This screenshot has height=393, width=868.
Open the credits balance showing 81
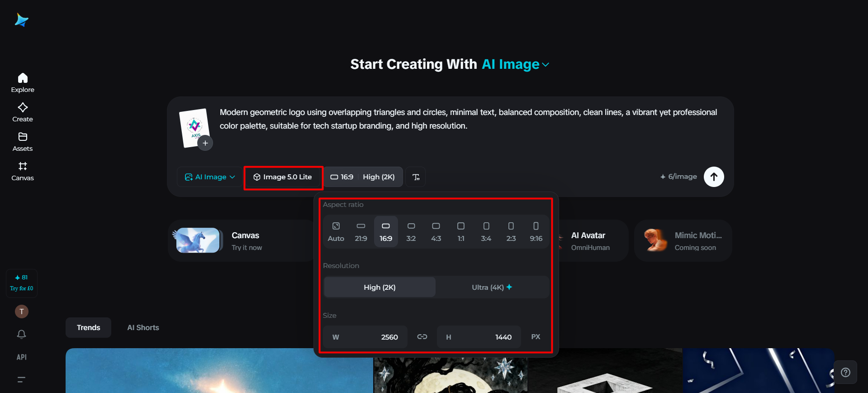pos(21,278)
